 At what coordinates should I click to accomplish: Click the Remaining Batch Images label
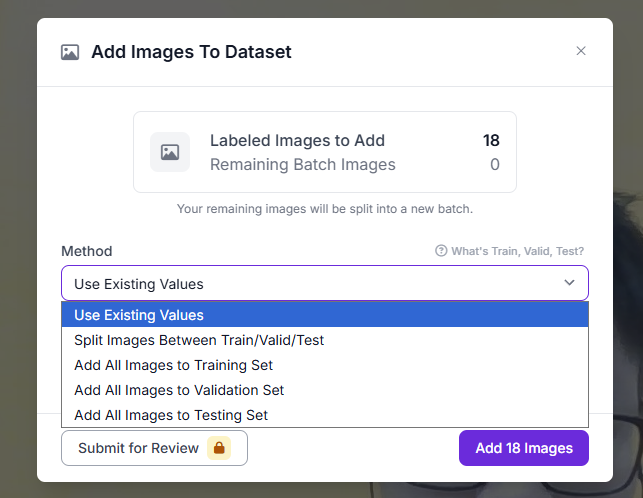pyautogui.click(x=302, y=165)
